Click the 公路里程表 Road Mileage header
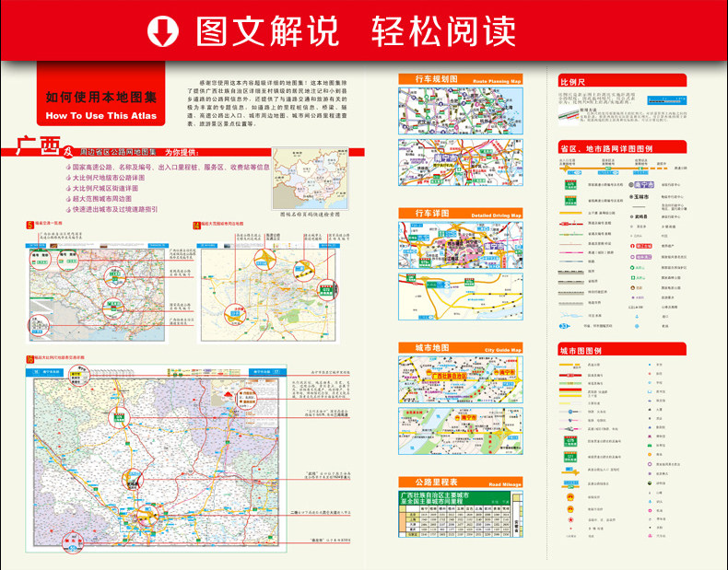Screen dimensions: 728x570 [x=461, y=482]
